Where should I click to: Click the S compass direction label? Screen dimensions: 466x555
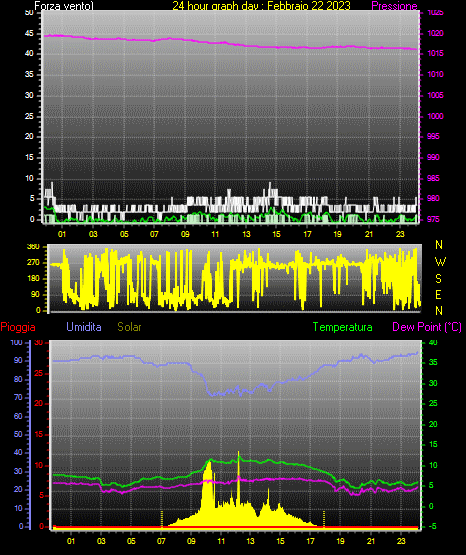point(438,279)
